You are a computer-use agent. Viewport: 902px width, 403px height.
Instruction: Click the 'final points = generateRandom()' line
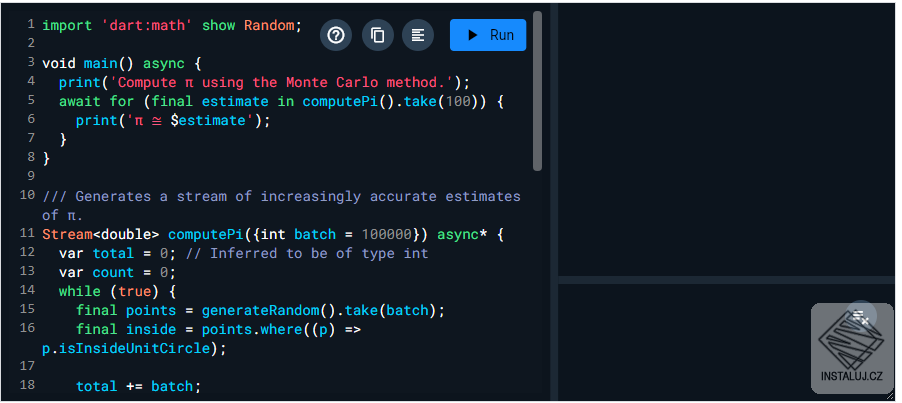(x=261, y=310)
